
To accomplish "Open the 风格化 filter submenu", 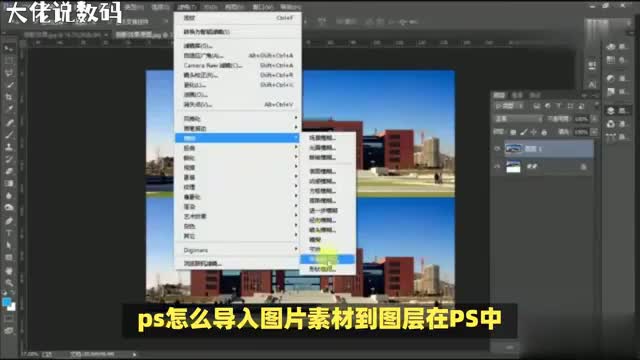I will tap(237, 119).
